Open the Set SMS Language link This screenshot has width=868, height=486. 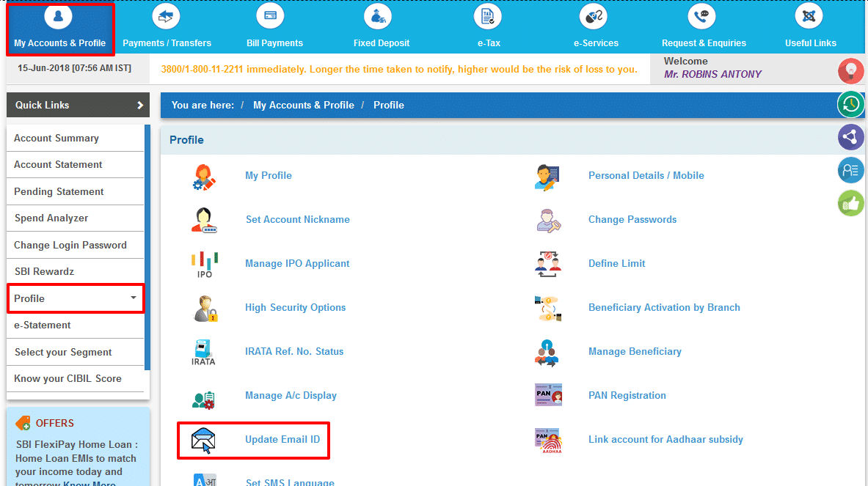pos(290,482)
